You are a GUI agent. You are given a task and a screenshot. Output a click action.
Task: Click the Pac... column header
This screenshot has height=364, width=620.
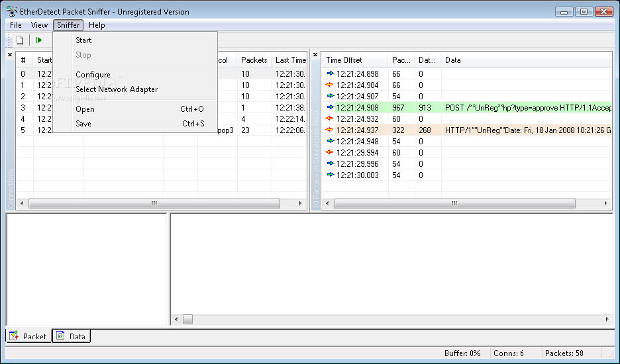[x=401, y=60]
